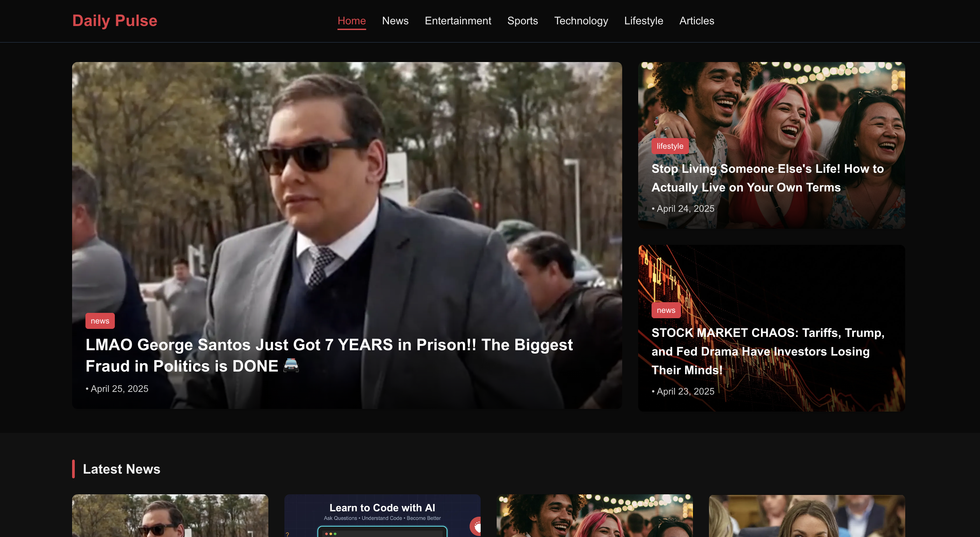Image resolution: width=980 pixels, height=537 pixels.
Task: Open the Sports navigation link
Action: point(522,21)
